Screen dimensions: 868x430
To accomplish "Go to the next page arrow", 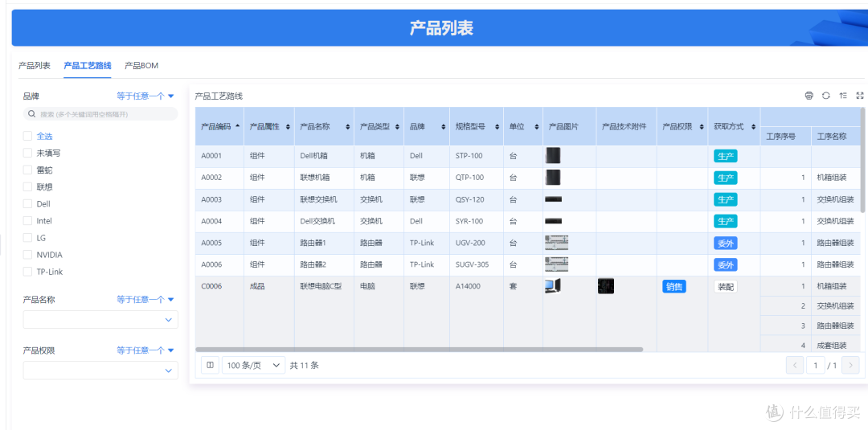I will click(850, 365).
